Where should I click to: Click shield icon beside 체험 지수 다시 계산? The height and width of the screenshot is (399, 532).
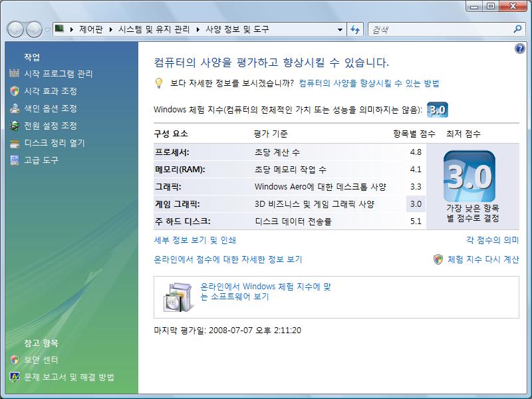tap(438, 259)
